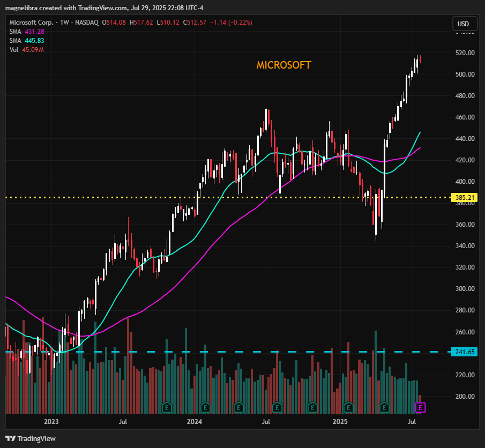Click the Microsoft Corp. symbol title
This screenshot has width=485, height=448.
(x=31, y=23)
